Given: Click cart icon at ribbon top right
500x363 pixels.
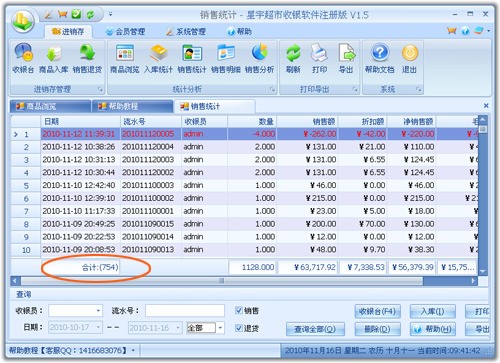Looking at the screenshot, I should [452, 31].
